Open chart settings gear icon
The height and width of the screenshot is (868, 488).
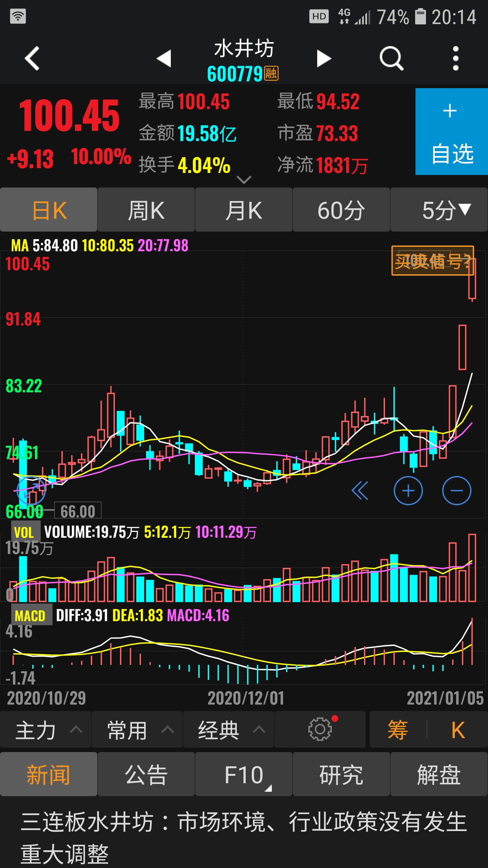320,729
